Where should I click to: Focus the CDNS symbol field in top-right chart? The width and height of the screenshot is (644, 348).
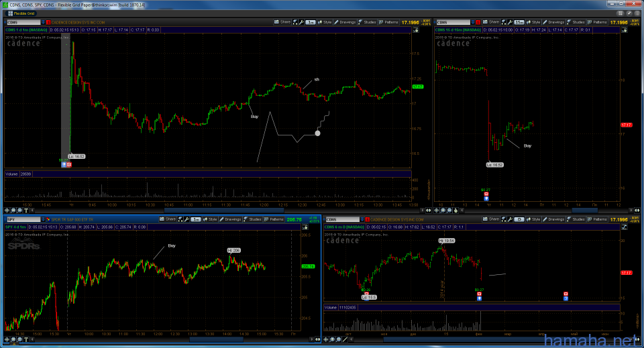[x=453, y=22]
